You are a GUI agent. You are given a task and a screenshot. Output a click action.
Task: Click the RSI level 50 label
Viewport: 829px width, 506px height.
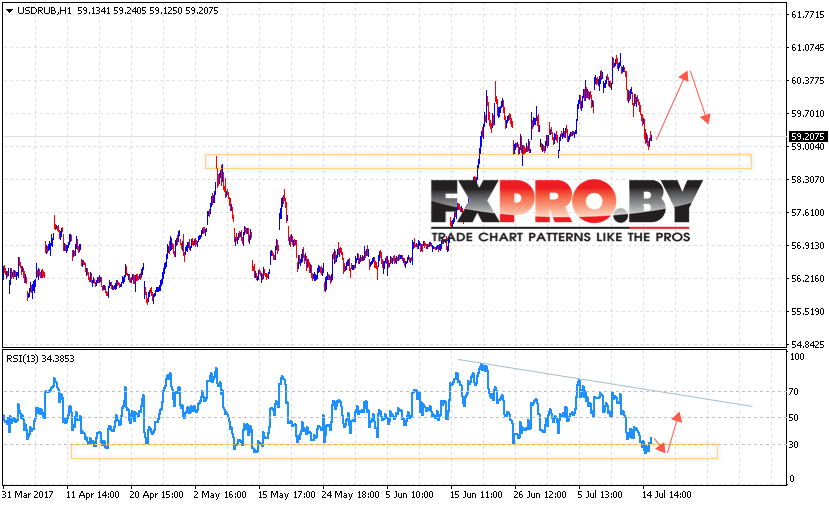point(794,418)
